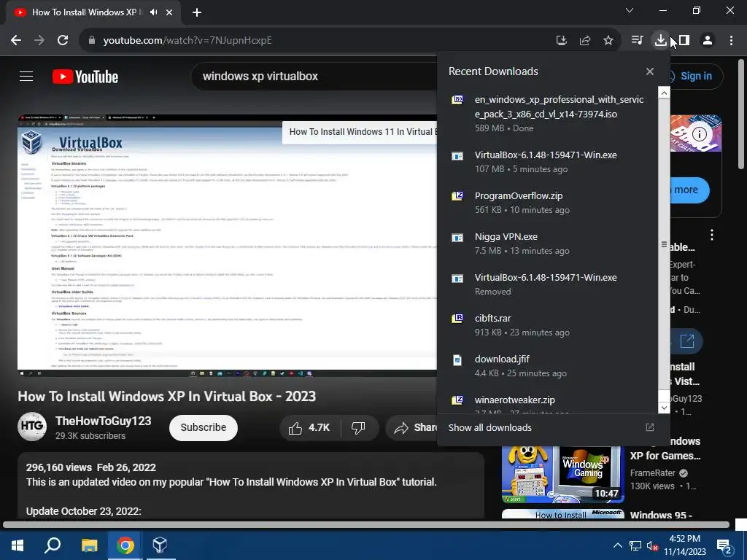The height and width of the screenshot is (560, 747).
Task: Open the Chrome profile icon
Action: (708, 41)
